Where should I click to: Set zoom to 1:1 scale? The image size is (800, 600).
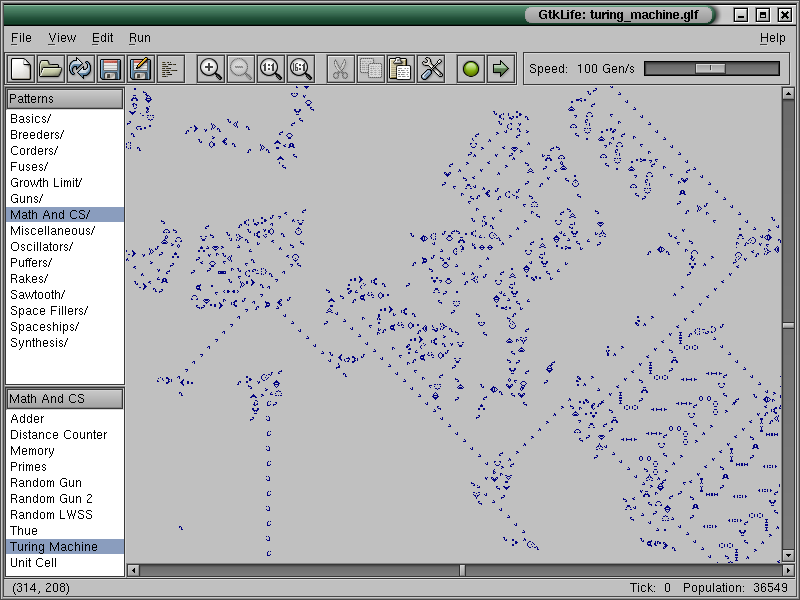[x=271, y=69]
